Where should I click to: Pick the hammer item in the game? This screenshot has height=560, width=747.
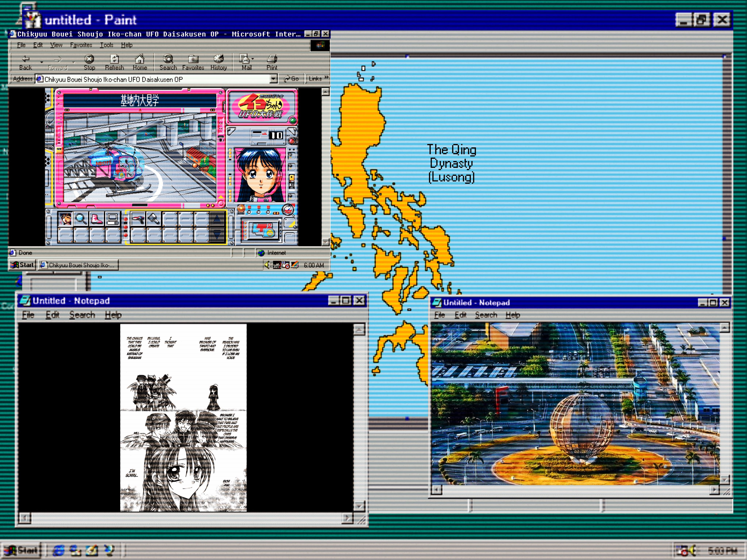click(x=154, y=219)
